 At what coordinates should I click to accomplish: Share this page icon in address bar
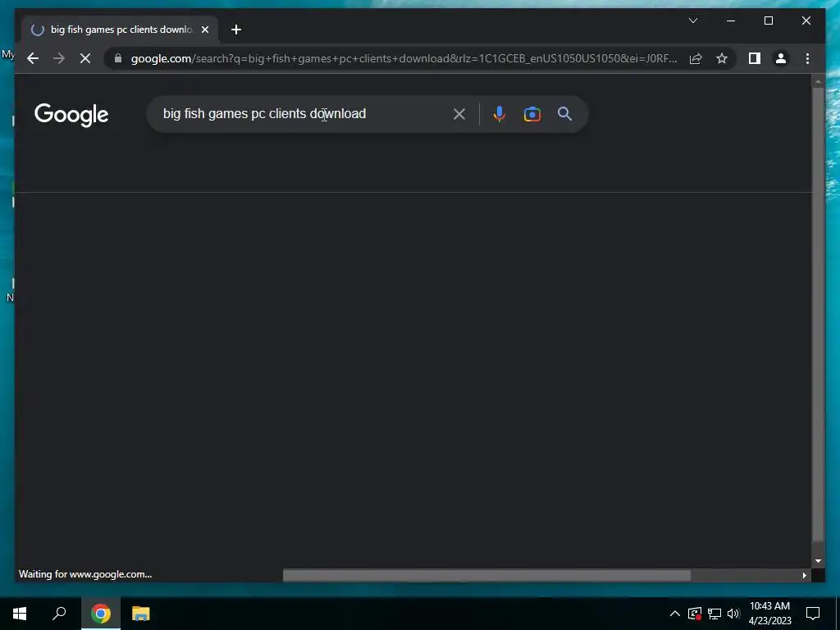(696, 58)
